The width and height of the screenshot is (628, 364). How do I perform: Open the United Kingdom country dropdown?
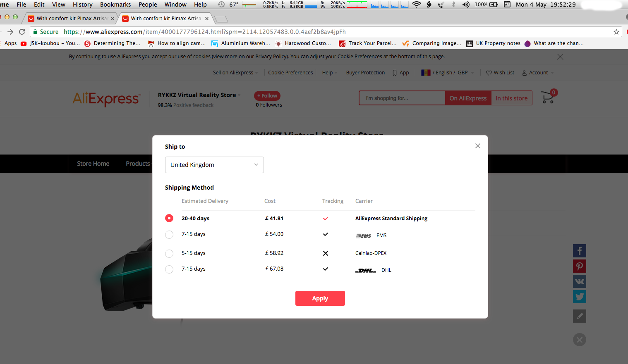214,165
